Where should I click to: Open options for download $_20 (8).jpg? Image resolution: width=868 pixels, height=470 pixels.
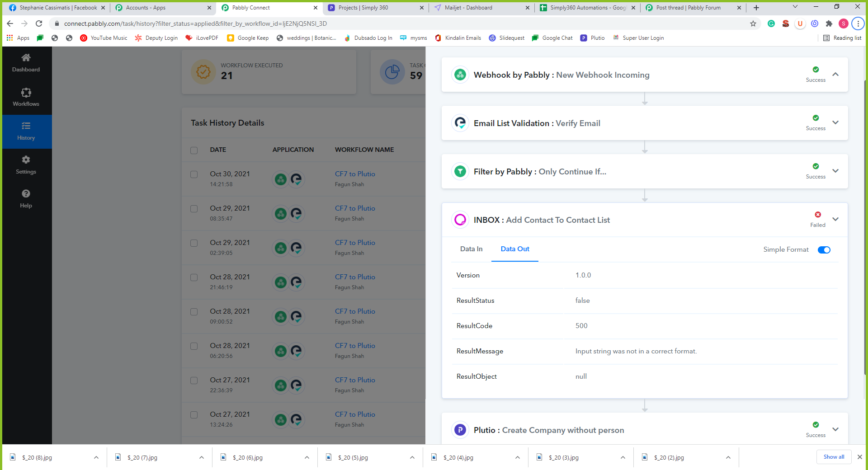pos(96,457)
